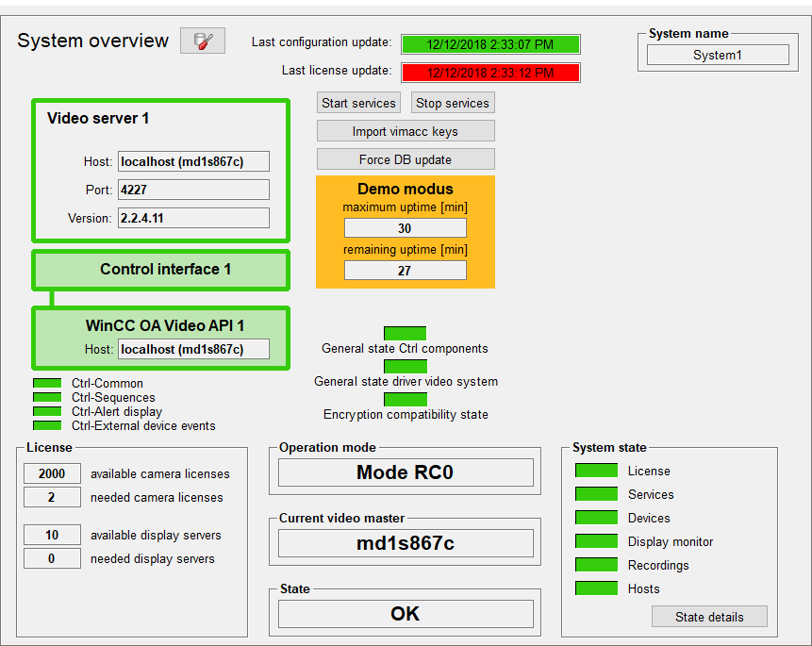Image resolution: width=812 pixels, height=646 pixels.
Task: Click the Import vimacc keys button
Action: click(405, 130)
